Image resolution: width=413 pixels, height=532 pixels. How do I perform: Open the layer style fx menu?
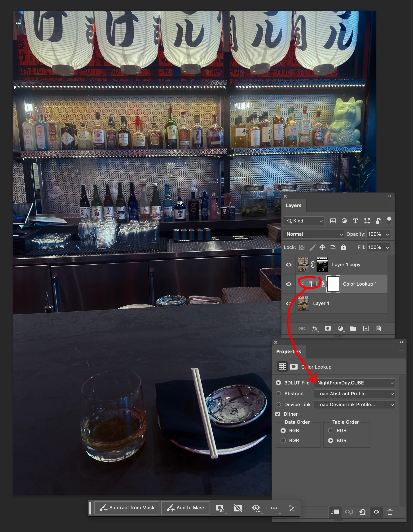(315, 329)
